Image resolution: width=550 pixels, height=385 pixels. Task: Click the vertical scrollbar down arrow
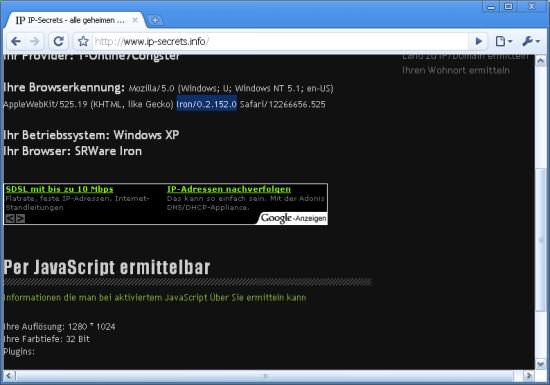[541, 364]
